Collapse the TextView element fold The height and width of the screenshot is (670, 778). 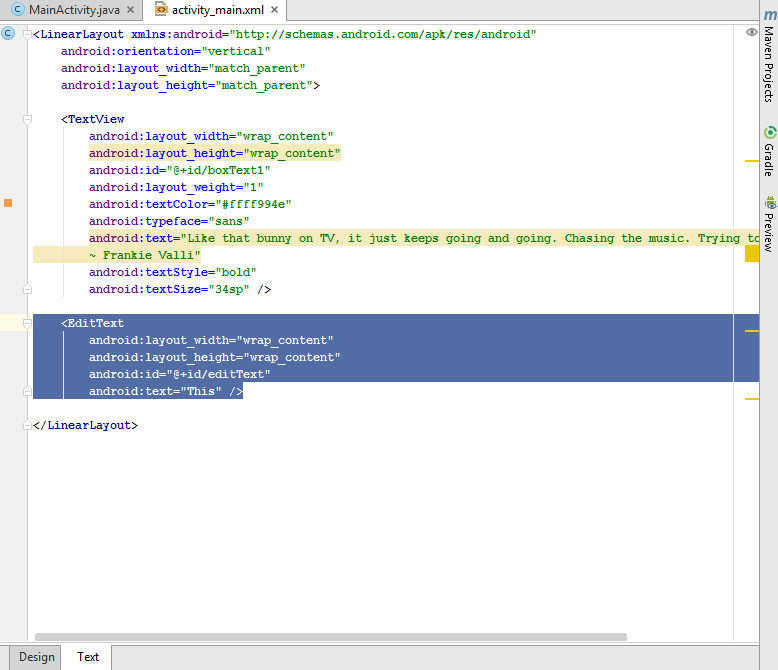pyautogui.click(x=27, y=119)
